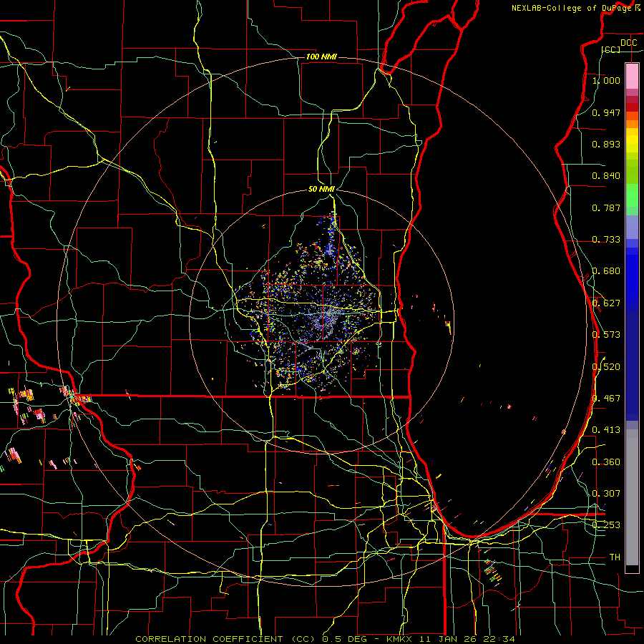Image resolution: width=644 pixels, height=644 pixels.
Task: Click the pink swatch atop the color bar
Action: tap(632, 76)
